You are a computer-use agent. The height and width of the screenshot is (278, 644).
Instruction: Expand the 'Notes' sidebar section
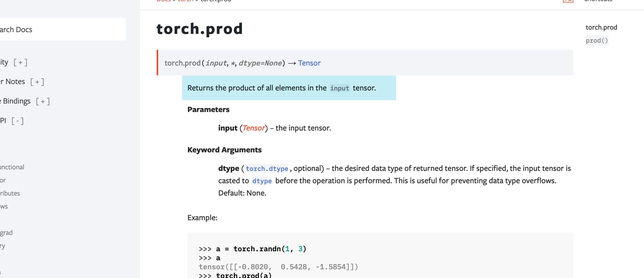pyautogui.click(x=37, y=82)
